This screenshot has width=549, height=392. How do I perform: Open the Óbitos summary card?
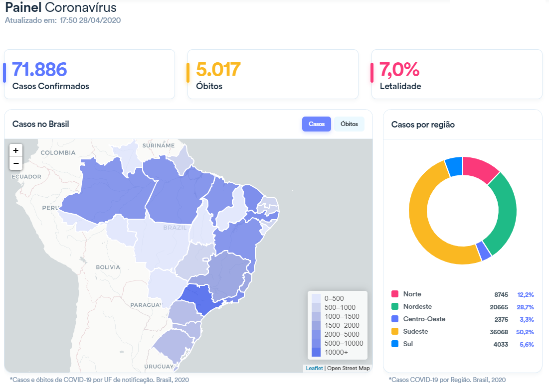[x=273, y=74]
